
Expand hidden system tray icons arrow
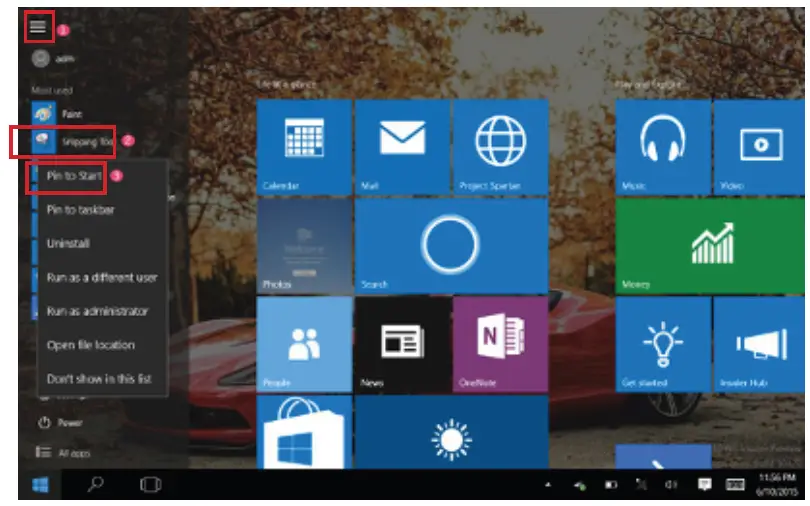[548, 484]
